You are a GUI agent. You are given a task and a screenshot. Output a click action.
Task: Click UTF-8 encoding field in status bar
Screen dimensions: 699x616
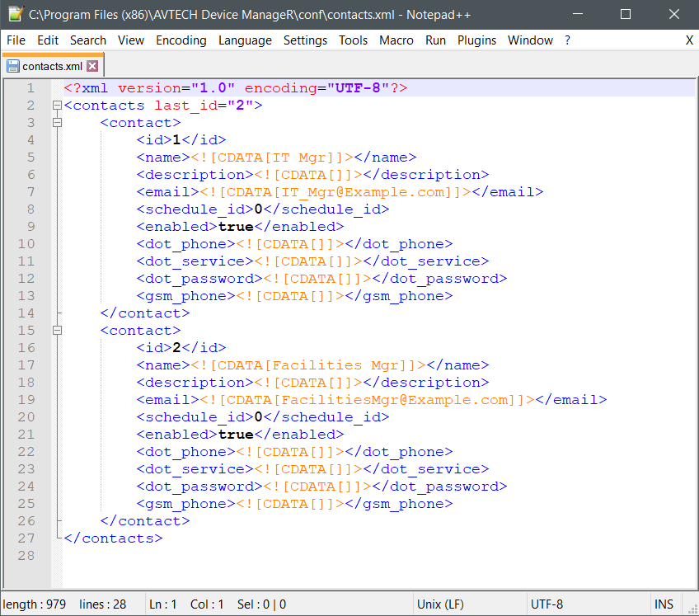coord(547,604)
